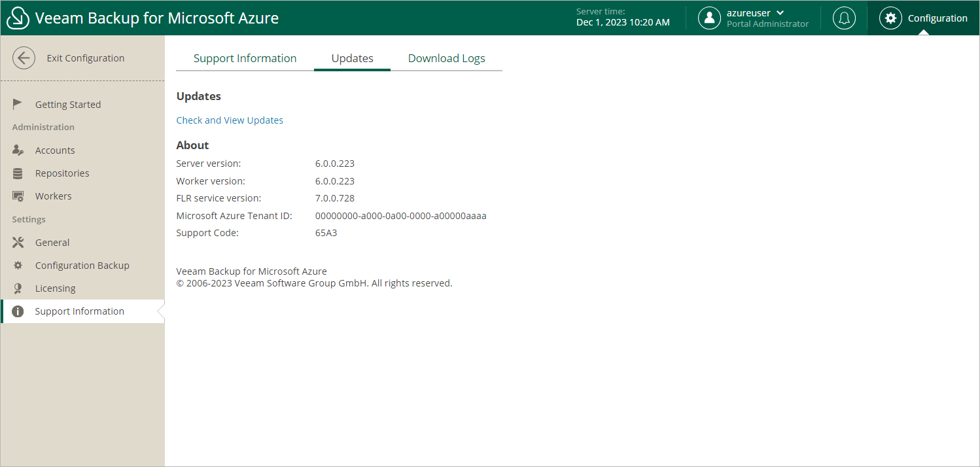Click the Accounts key-user icon
This screenshot has height=467, width=980.
[18, 150]
